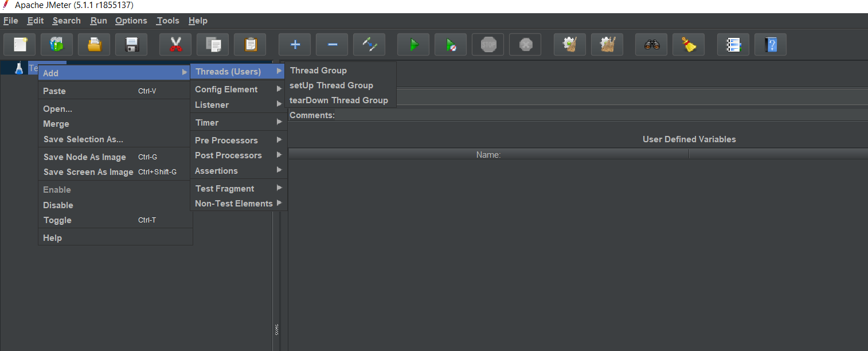The width and height of the screenshot is (868, 351).
Task: Open the Options menu in menu bar
Action: point(131,21)
